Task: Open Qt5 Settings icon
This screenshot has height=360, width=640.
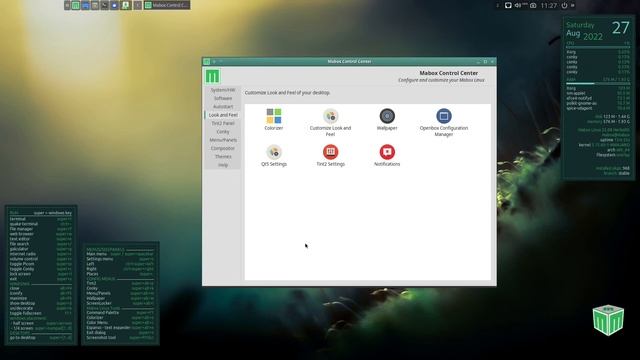Action: [273, 152]
